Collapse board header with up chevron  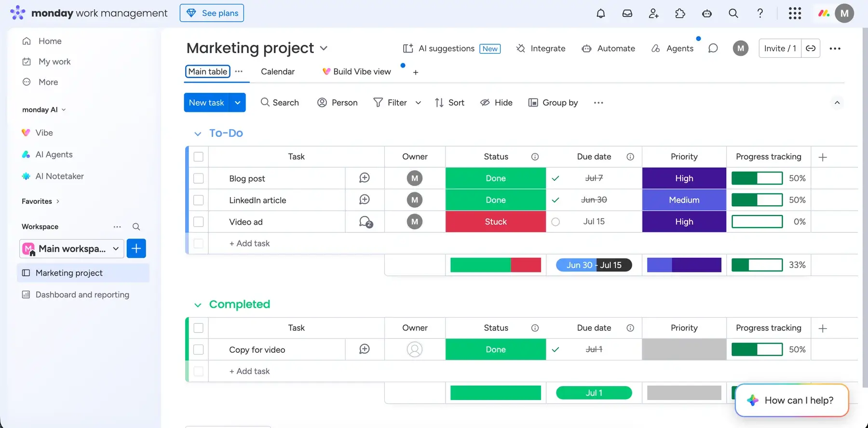(x=837, y=103)
